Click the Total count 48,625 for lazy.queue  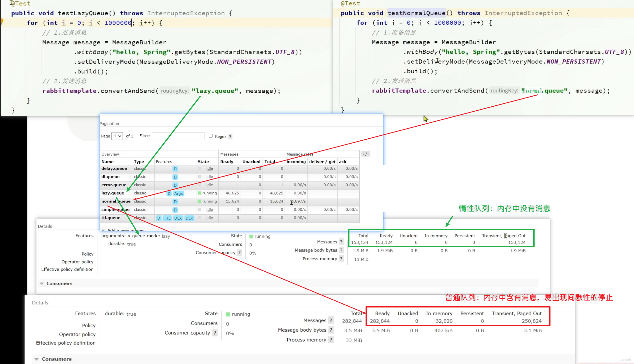pyautogui.click(x=276, y=193)
